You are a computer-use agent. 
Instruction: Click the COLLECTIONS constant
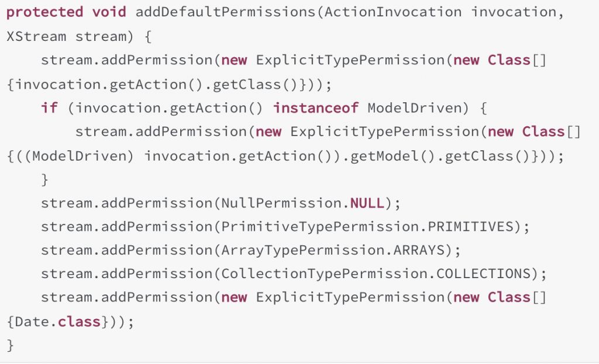(x=483, y=274)
